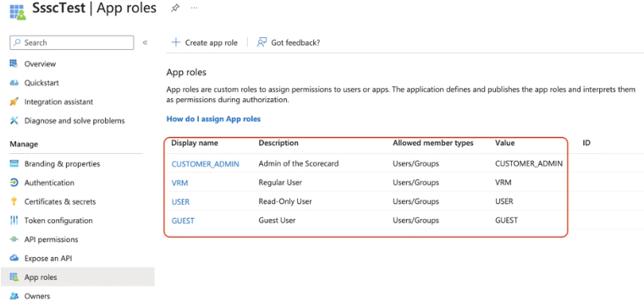Open Quickstart from the sidebar
This screenshot has width=644, height=307.
pyautogui.click(x=41, y=83)
